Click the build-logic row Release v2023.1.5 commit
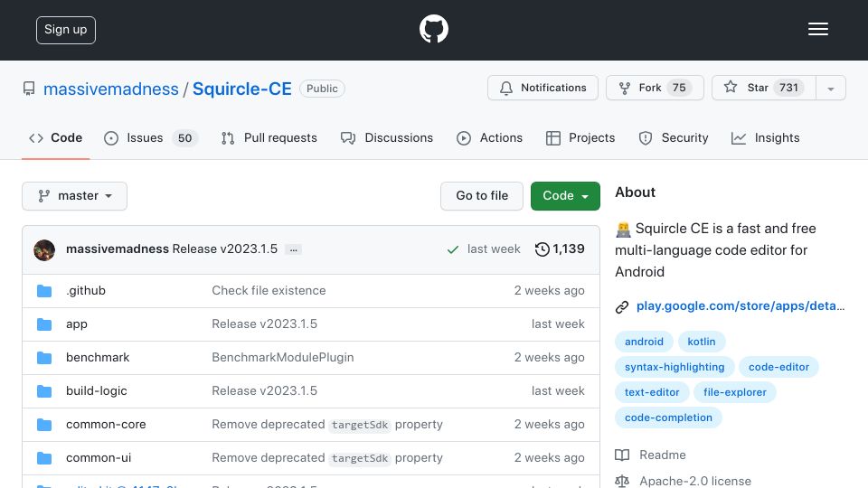This screenshot has height=488, width=868. [265, 391]
